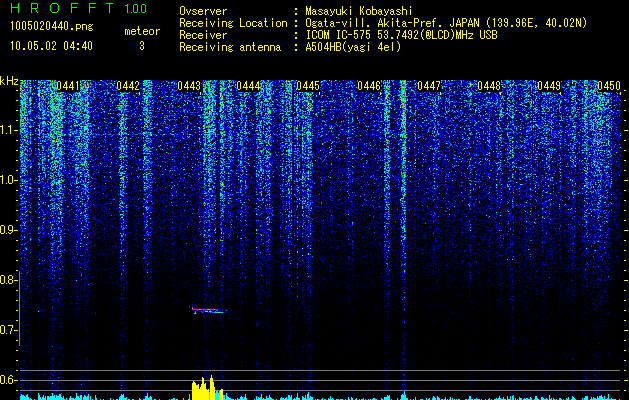Screen dimensions: 629x400
Task: Click the 0.9 frequency axis label
Action: point(8,230)
